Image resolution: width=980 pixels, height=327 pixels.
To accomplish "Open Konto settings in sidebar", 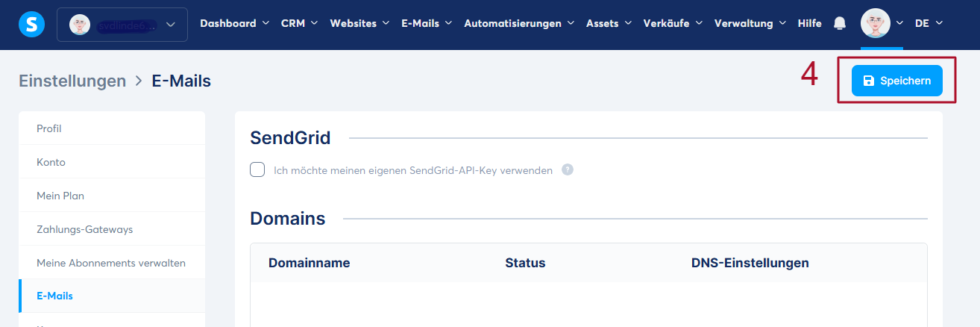I will tap(112, 162).
